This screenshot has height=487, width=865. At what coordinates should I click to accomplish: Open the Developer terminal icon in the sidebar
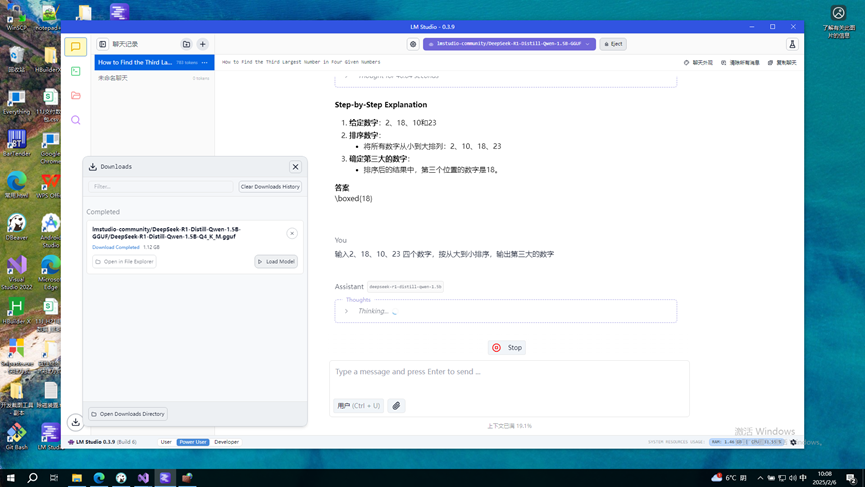76,71
